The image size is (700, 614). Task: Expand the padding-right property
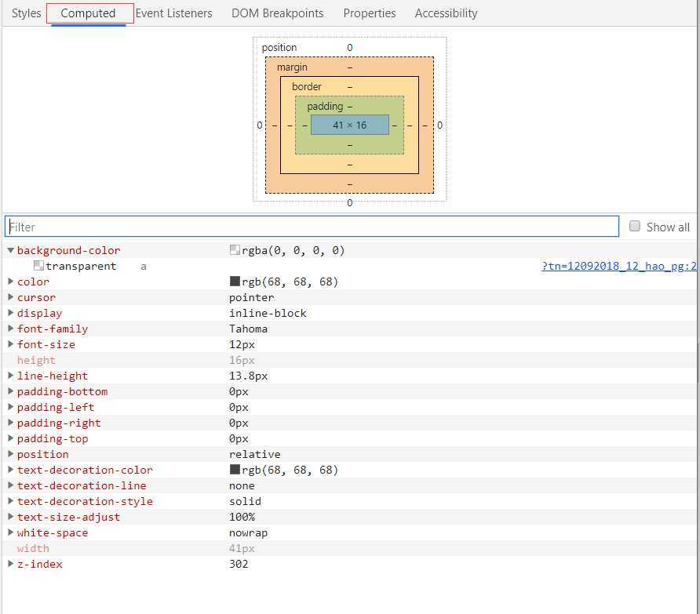11,423
